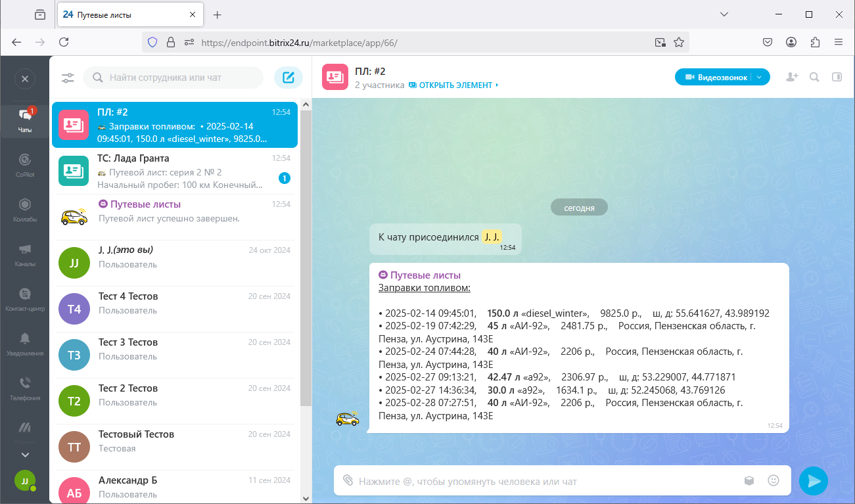The width and height of the screenshot is (855, 504).
Task: Open Телефония in the sidebar
Action: click(25, 388)
